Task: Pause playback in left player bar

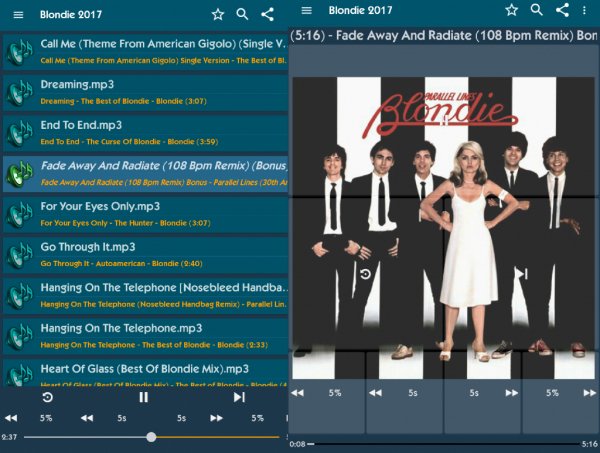Action: click(x=143, y=397)
